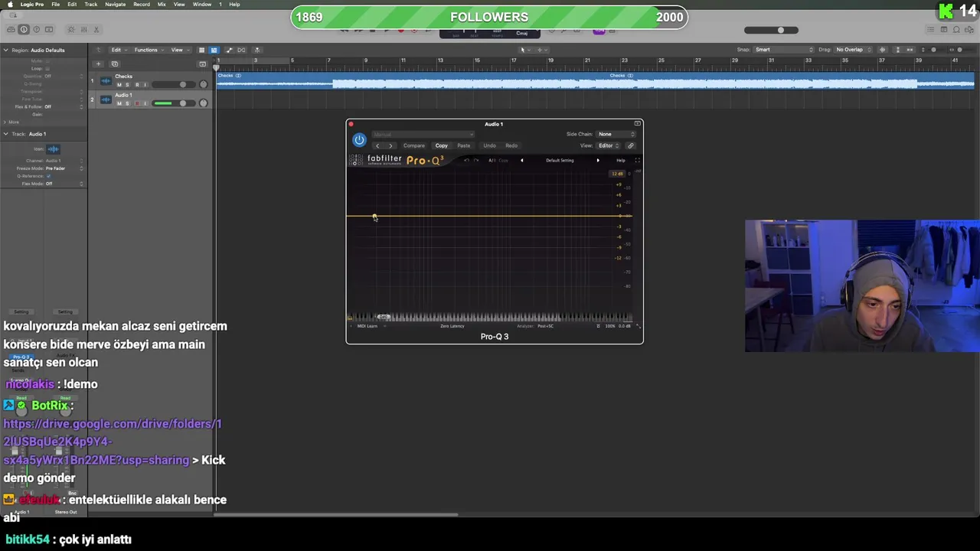The height and width of the screenshot is (551, 980).
Task: Open the Smart Controls toolbar icon
Action: [71, 29]
